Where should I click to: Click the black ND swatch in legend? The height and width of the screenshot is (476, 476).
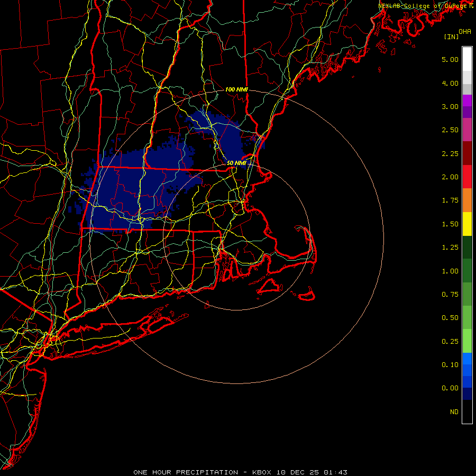[x=467, y=411]
